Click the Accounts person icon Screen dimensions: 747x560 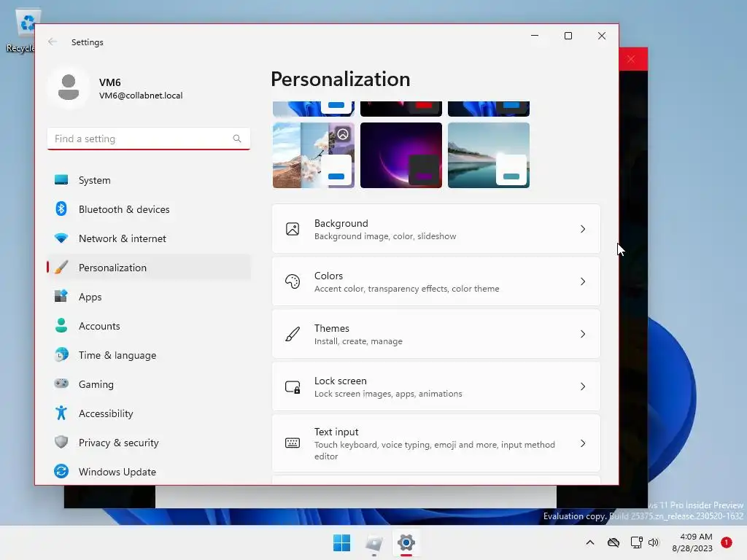click(61, 325)
